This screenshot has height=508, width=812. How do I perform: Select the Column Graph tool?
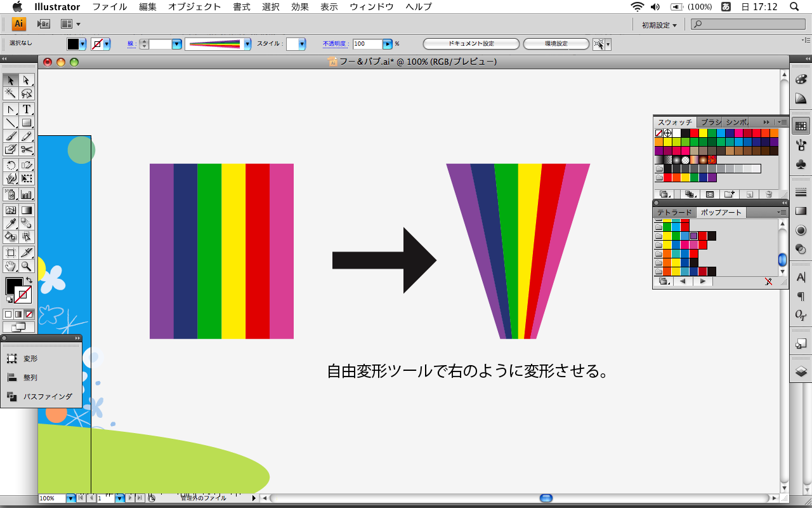27,194
